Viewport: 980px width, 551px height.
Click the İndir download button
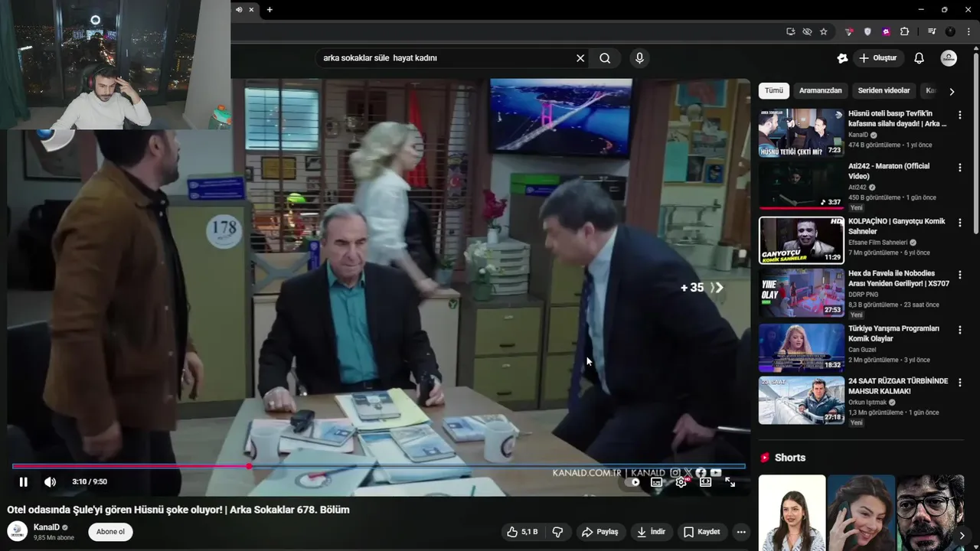tap(651, 532)
